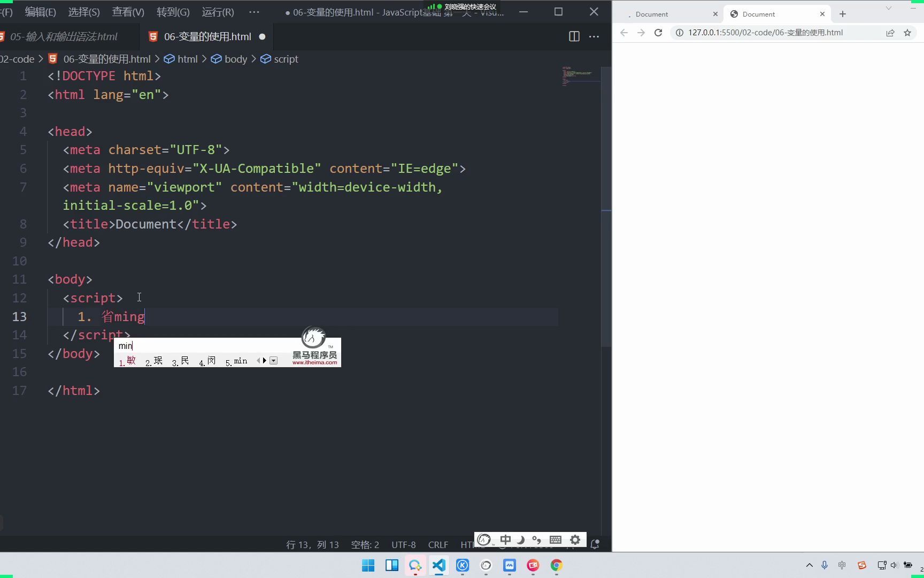Open Google Chrome from taskbar

[x=557, y=565]
